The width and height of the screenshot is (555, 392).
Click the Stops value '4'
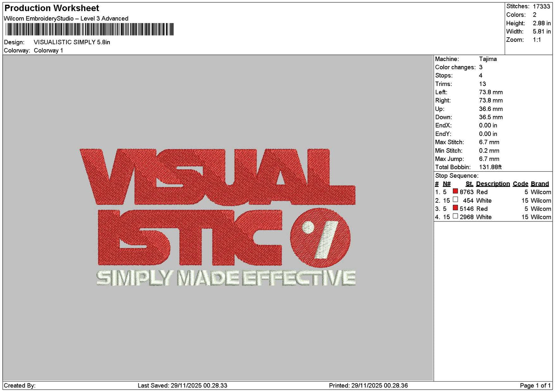point(481,76)
